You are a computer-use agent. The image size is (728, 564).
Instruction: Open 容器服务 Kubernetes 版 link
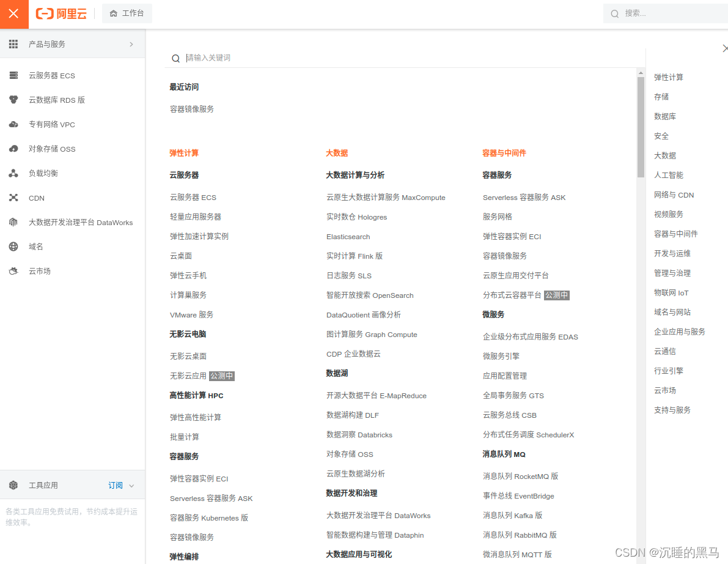coord(209,518)
